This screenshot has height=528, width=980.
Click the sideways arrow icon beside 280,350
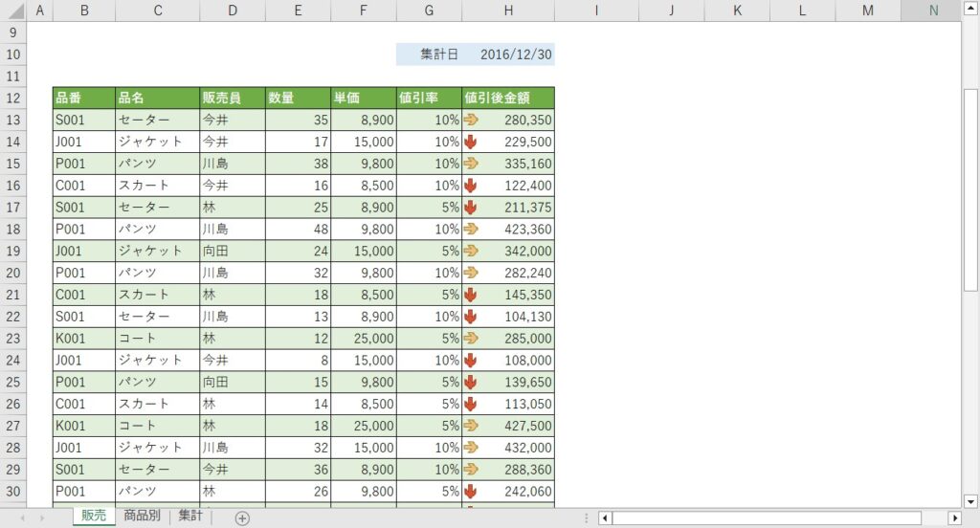tap(471, 120)
